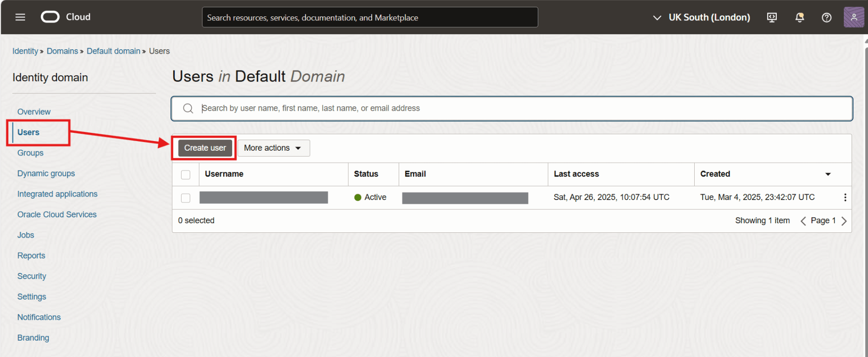
Task: Go to Default domain breadcrumb link
Action: coord(113,51)
